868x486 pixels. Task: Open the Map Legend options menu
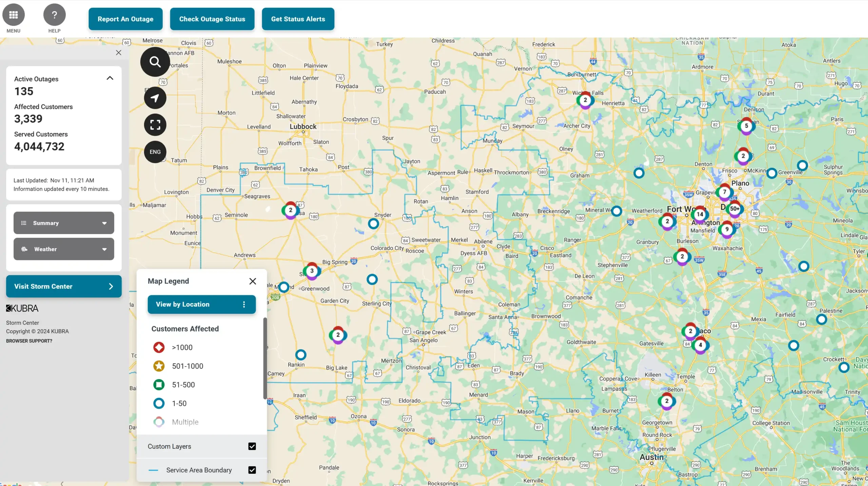243,304
